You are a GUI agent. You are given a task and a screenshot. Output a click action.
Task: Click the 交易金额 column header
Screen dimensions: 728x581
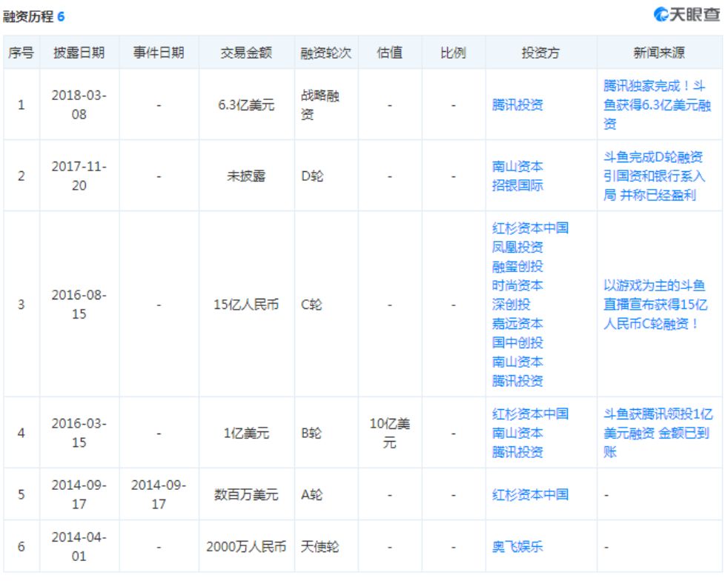pos(246,53)
